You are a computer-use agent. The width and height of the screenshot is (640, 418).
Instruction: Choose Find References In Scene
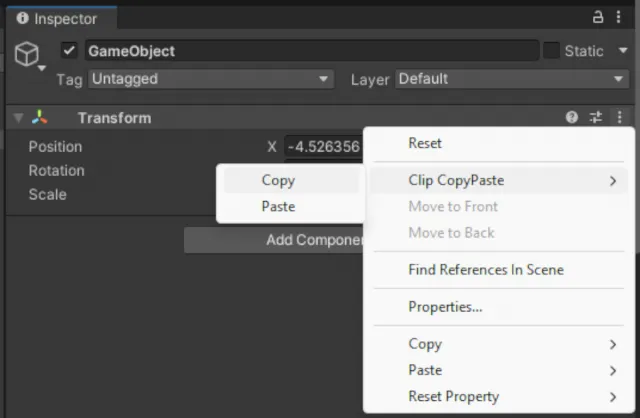coord(499,270)
